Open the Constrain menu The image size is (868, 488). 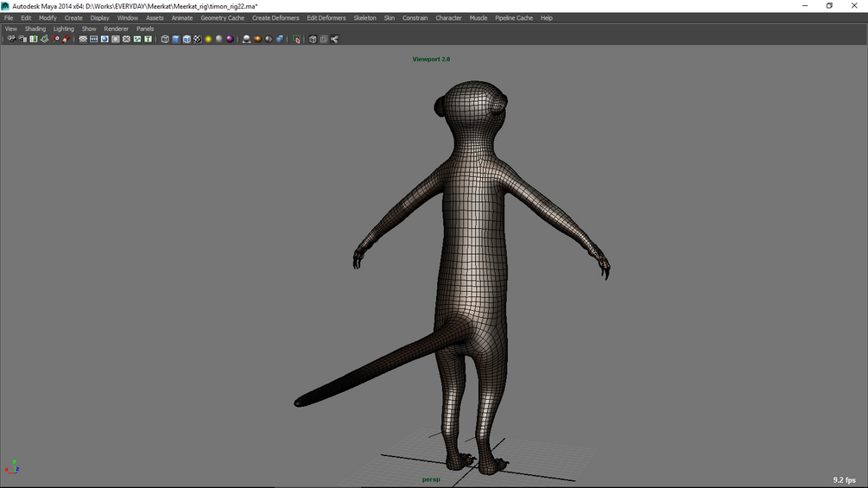[415, 17]
